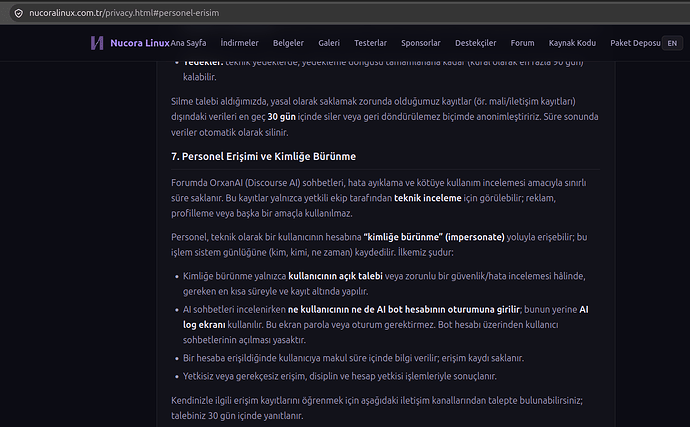The width and height of the screenshot is (690, 427).
Task: Click the URL text in the address bar
Action: click(124, 13)
